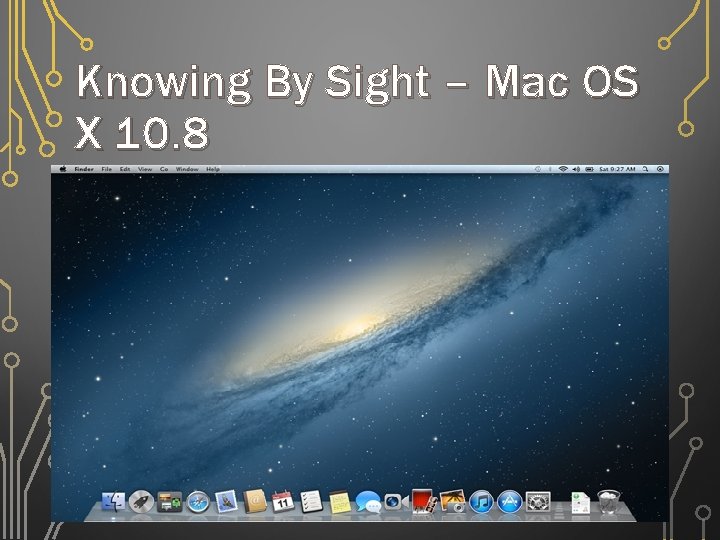This screenshot has height=540, width=720.
Task: Click the Time Machine status icon
Action: tap(538, 169)
